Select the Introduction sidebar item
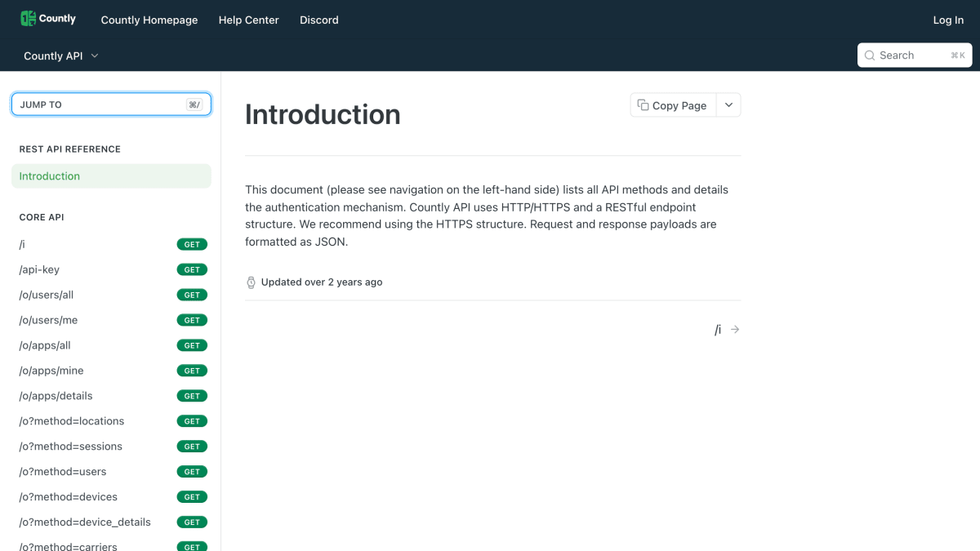Viewport: 980px width, 551px height. pyautogui.click(x=111, y=176)
